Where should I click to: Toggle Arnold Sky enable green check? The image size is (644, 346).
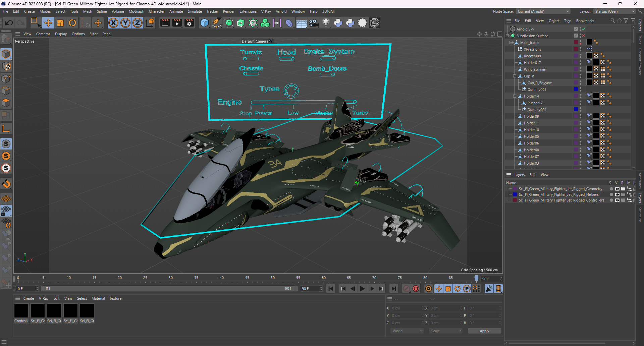pyautogui.click(x=584, y=29)
